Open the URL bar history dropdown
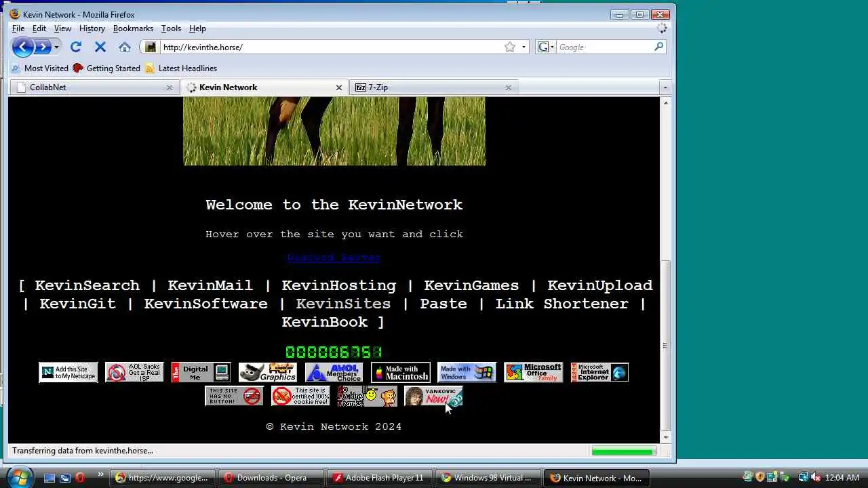868x488 pixels. point(524,47)
